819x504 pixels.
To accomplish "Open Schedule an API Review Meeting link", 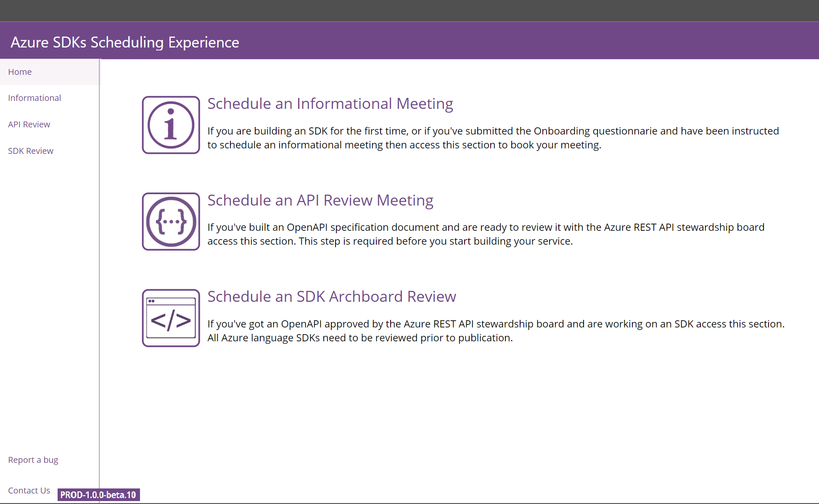I will point(320,200).
